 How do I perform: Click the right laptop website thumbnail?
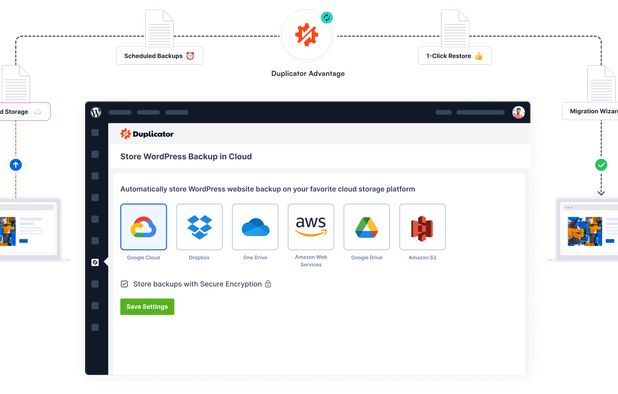[585, 231]
